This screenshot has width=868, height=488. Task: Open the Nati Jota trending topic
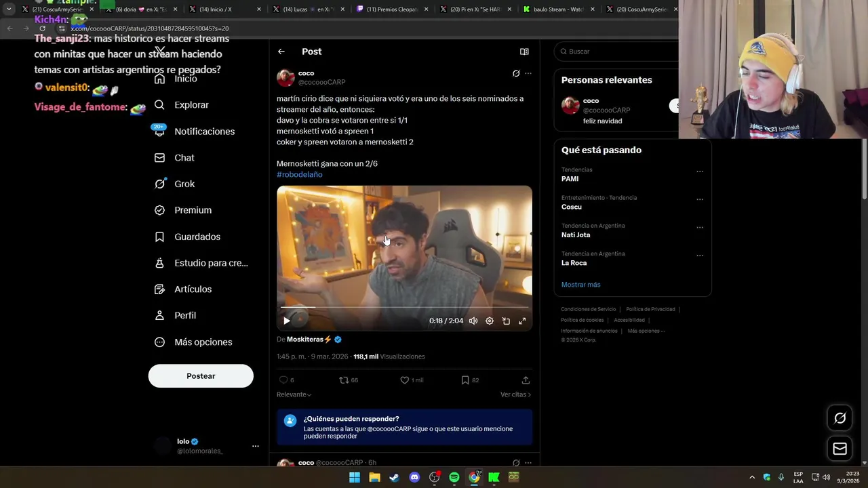coord(576,235)
